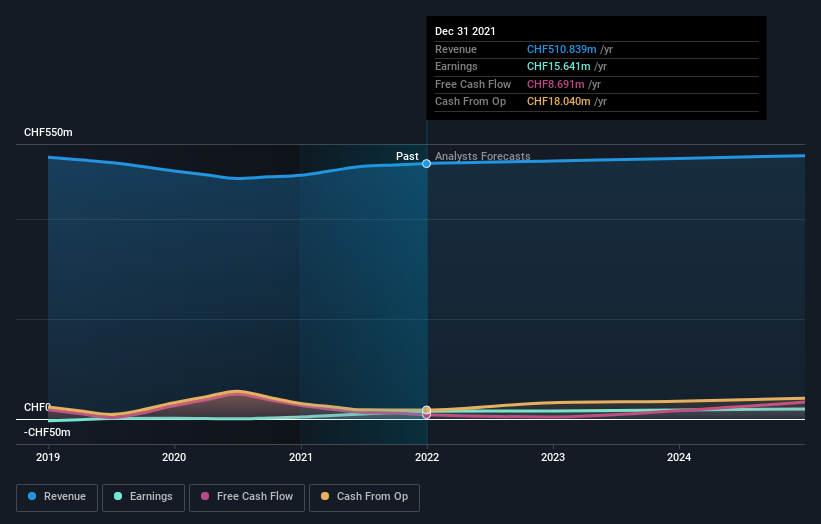This screenshot has width=821, height=524.
Task: Click the orange Cash From Op legend dot
Action: tap(325, 496)
